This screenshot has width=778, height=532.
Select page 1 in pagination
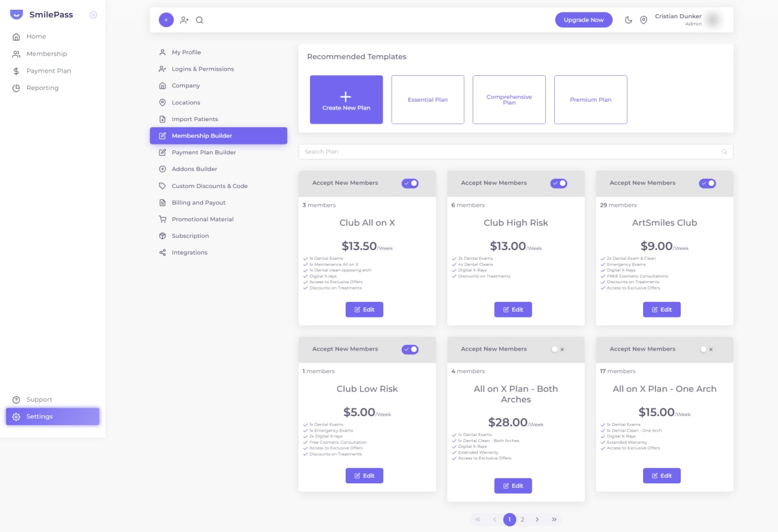[x=510, y=520]
